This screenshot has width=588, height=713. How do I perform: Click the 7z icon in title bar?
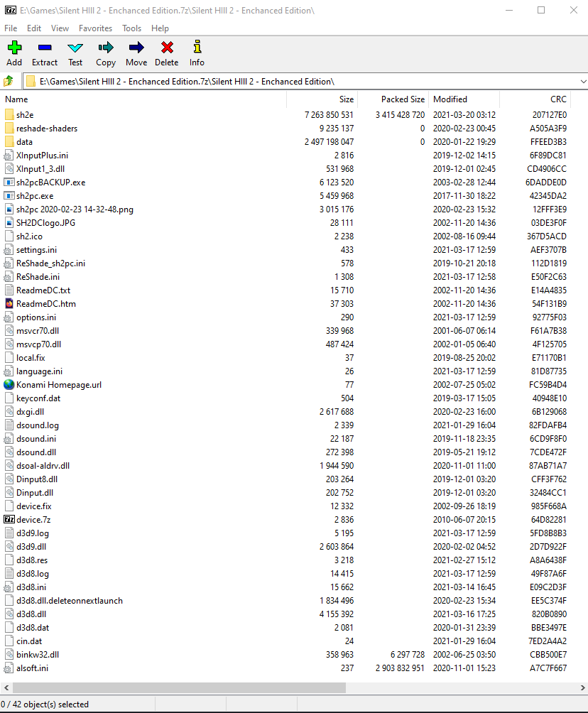point(11,10)
